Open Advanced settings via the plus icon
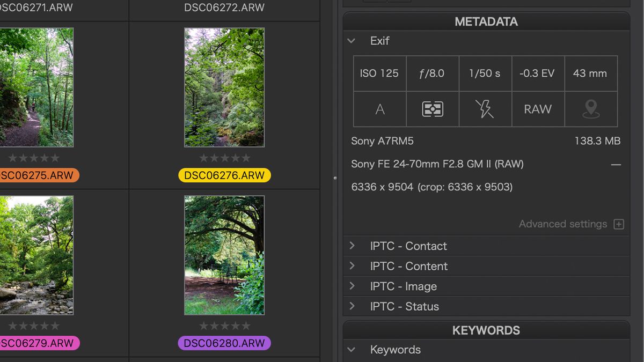 [619, 224]
